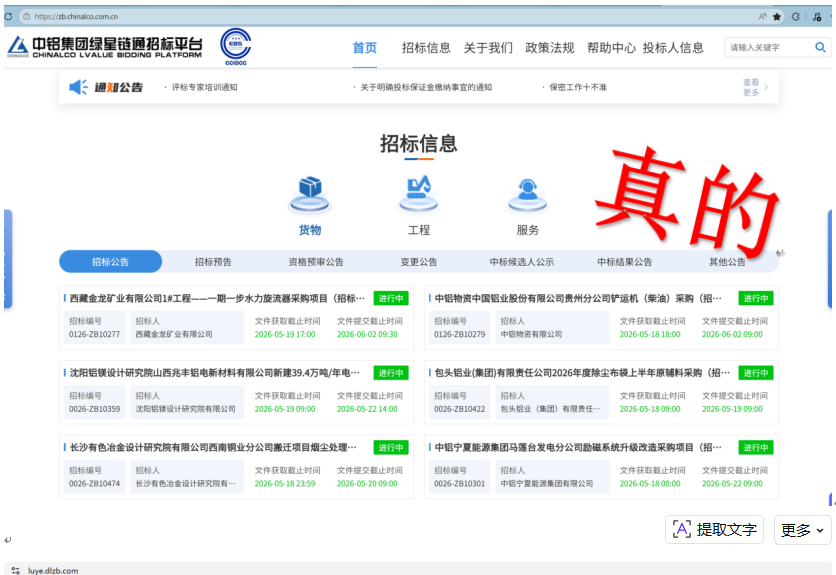Select the 货物 box category icon
The width and height of the screenshot is (836, 575).
coord(310,194)
